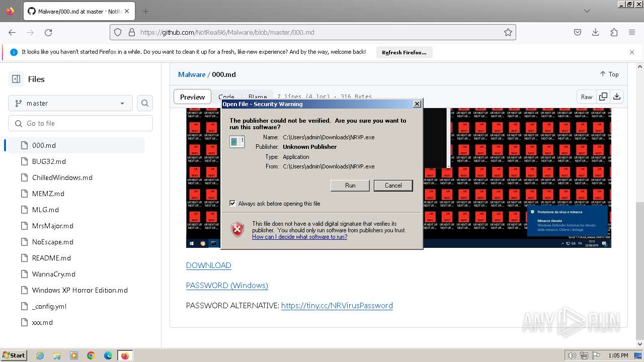
Task: Switch to the Code tab
Action: [x=226, y=97]
